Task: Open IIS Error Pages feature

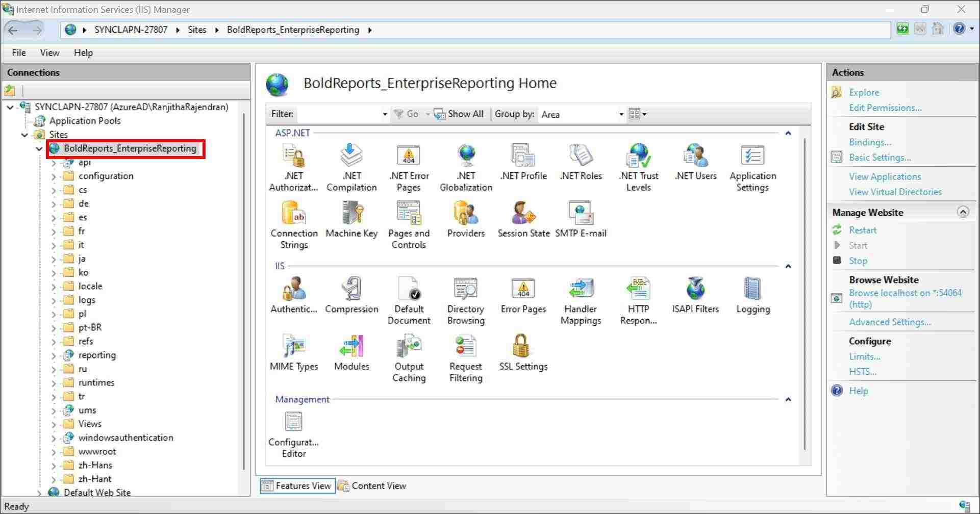Action: (523, 295)
